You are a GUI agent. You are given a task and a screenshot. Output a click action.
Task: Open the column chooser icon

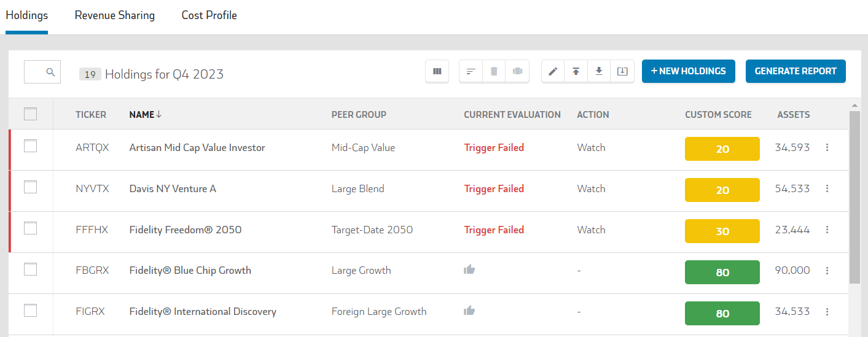coord(437,71)
